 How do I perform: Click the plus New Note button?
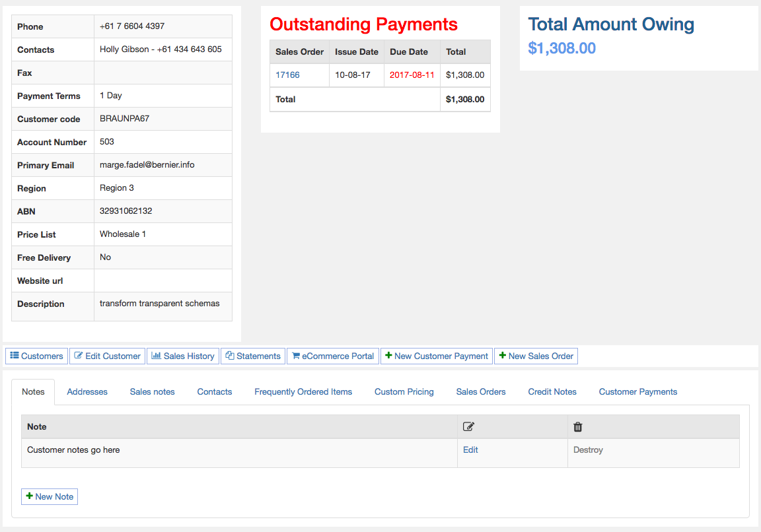tap(50, 496)
